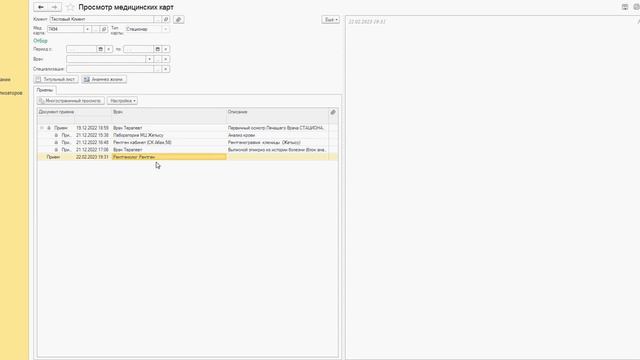Clear the по date field
Image resolution: width=640 pixels, height=360 pixels.
166,49
